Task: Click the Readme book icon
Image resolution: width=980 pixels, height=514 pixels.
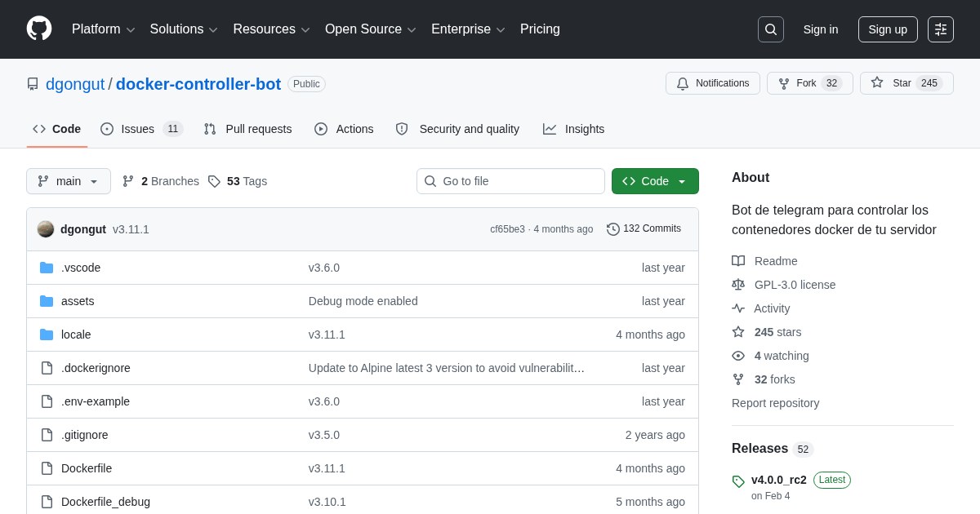Action: point(738,261)
